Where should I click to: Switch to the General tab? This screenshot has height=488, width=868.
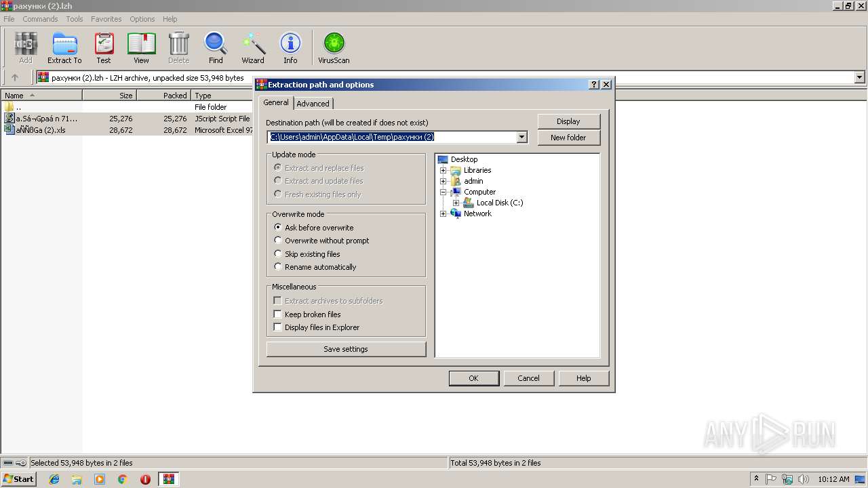276,102
